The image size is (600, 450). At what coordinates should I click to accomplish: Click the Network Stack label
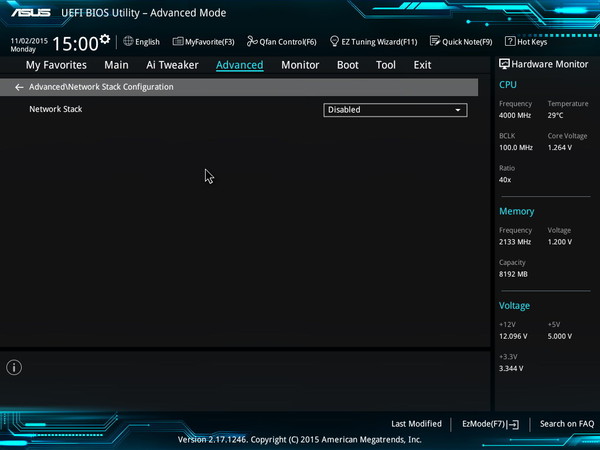tap(56, 109)
